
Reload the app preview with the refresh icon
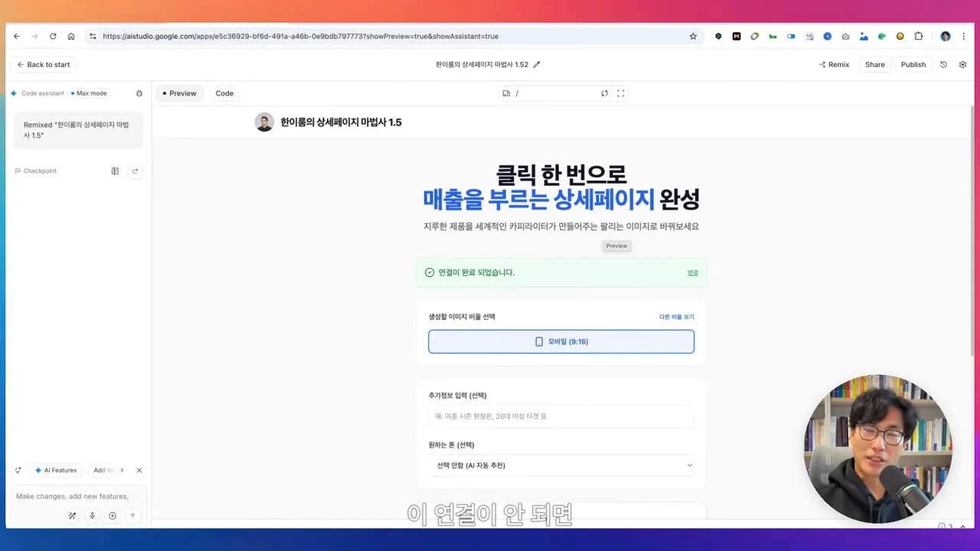click(605, 93)
